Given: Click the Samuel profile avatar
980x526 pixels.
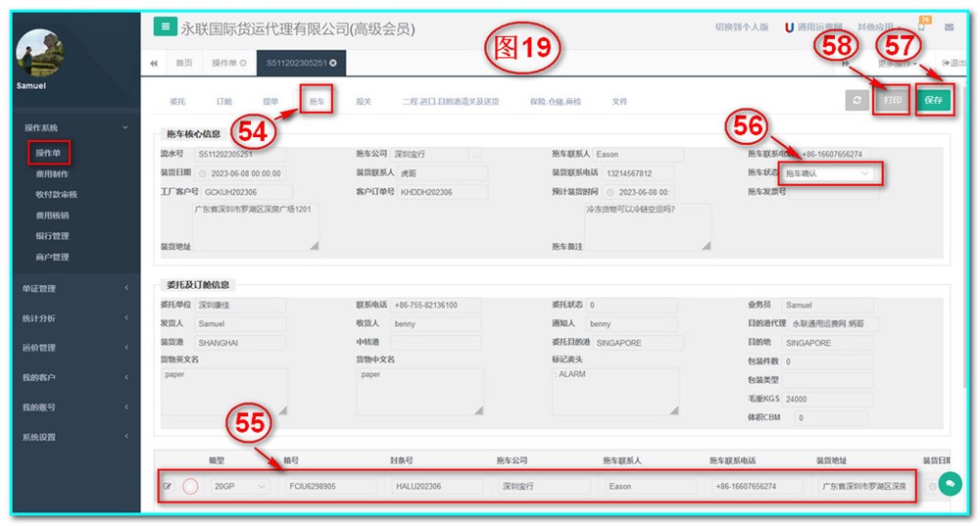Looking at the screenshot, I should click(x=40, y=53).
